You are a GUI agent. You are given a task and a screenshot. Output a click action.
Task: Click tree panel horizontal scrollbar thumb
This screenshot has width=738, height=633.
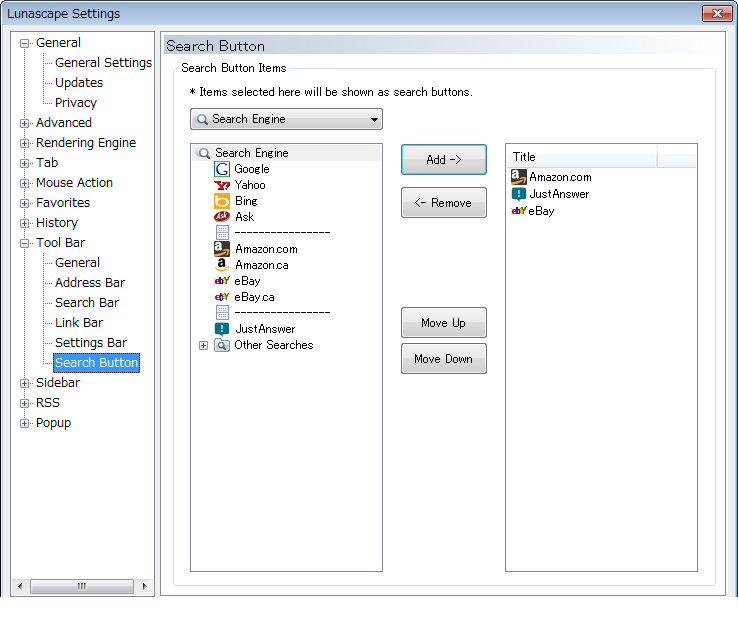pyautogui.click(x=82, y=586)
